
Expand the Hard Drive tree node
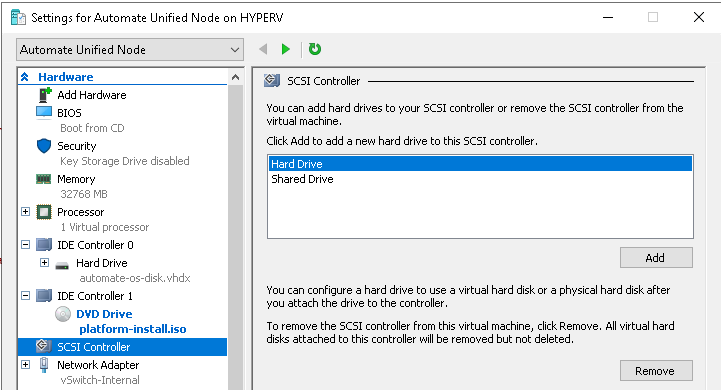(44, 263)
